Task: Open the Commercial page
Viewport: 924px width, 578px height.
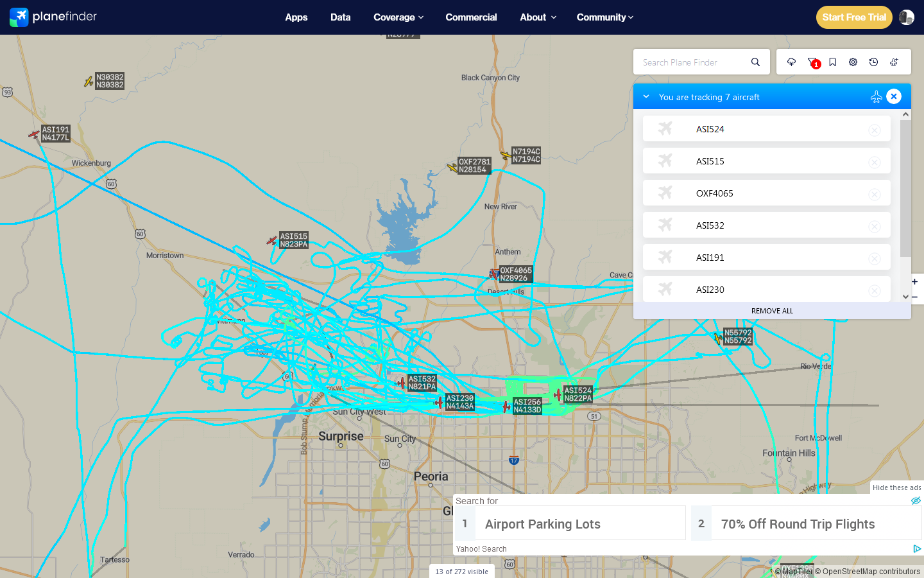Action: [x=471, y=17]
